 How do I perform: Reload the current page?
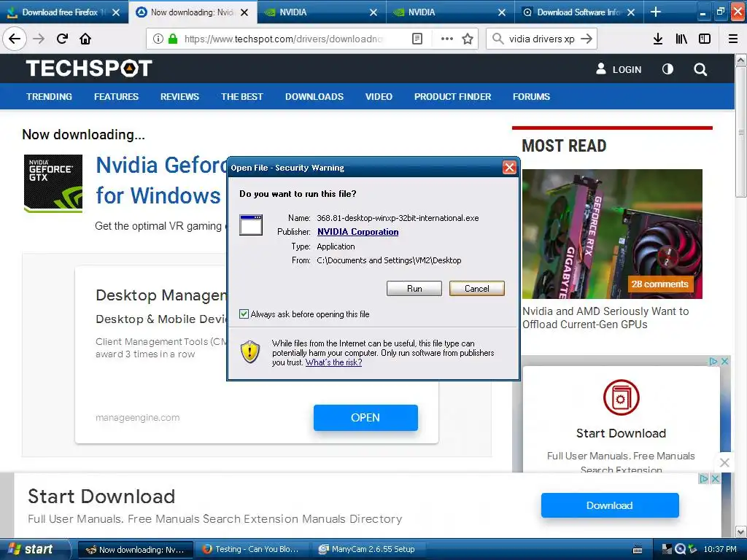tap(63, 39)
